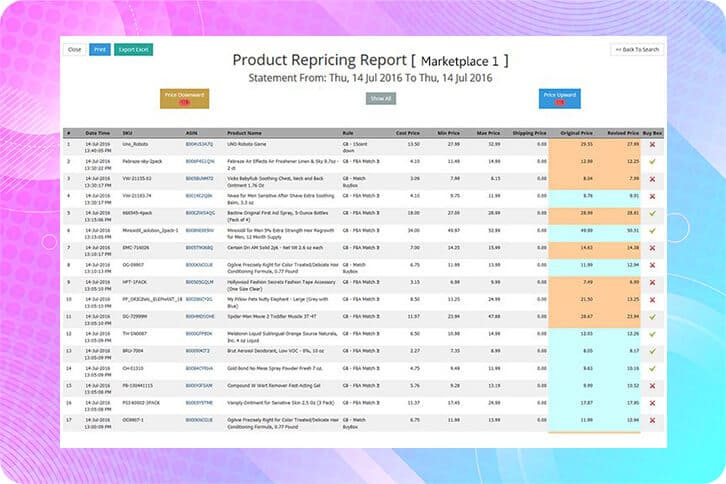Click the Buy Box column header
726x484 pixels.
(x=652, y=133)
